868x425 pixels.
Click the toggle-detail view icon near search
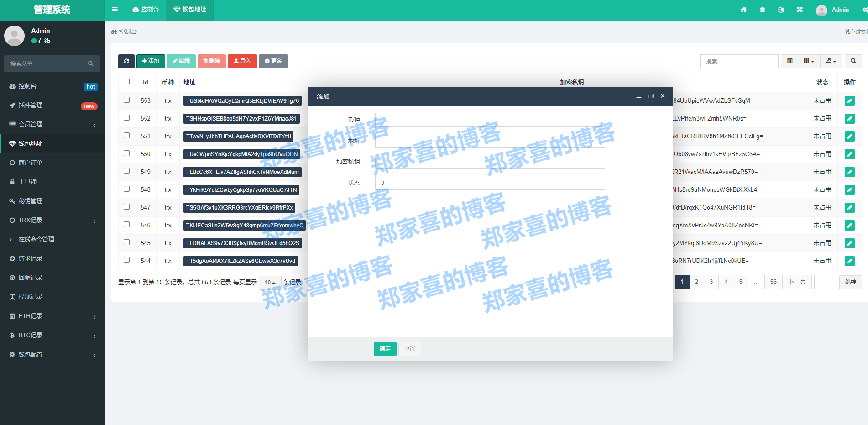[789, 61]
